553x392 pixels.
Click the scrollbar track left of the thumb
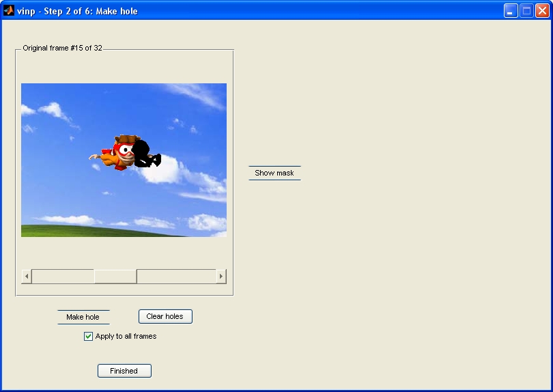click(x=63, y=277)
